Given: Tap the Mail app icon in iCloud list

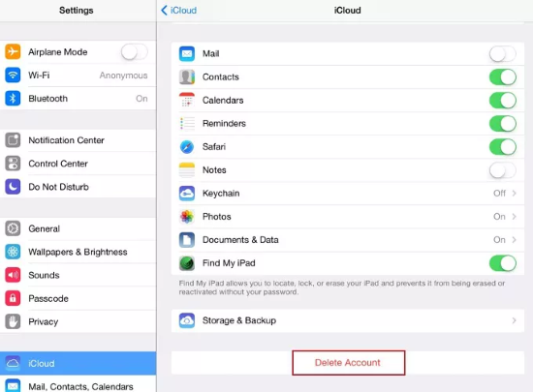Looking at the screenshot, I should (x=187, y=53).
